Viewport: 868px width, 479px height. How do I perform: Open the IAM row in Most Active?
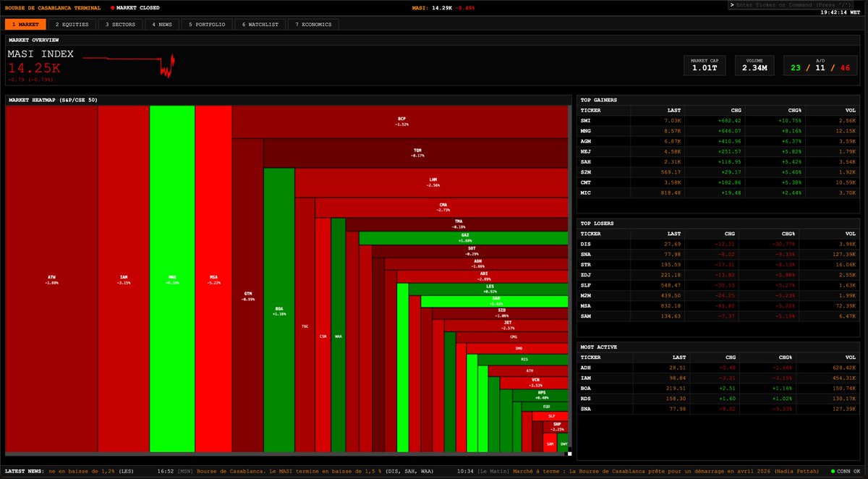[x=720, y=378]
